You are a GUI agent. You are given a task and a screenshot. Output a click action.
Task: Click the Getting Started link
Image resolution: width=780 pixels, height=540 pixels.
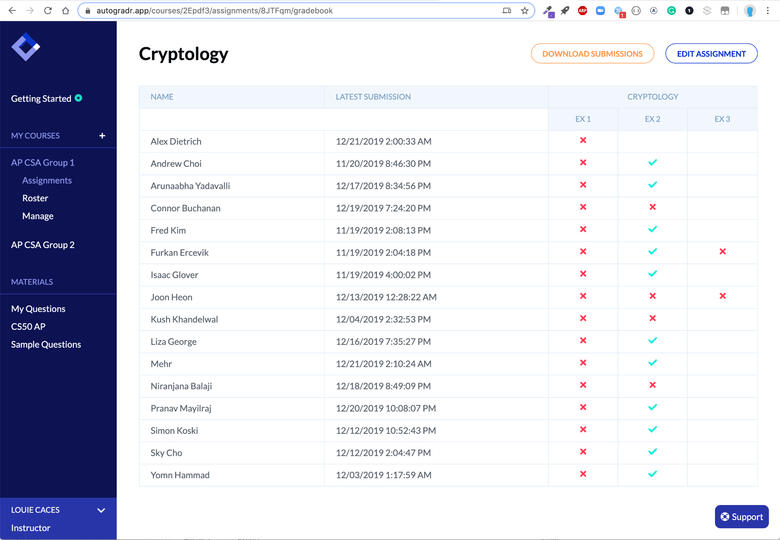point(41,98)
